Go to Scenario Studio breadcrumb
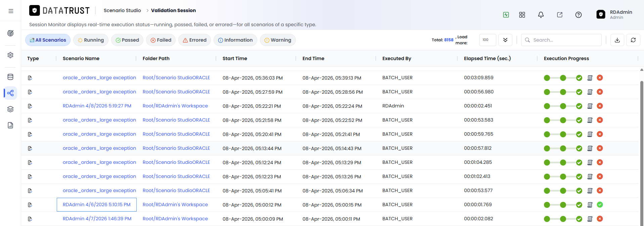 coord(122,10)
